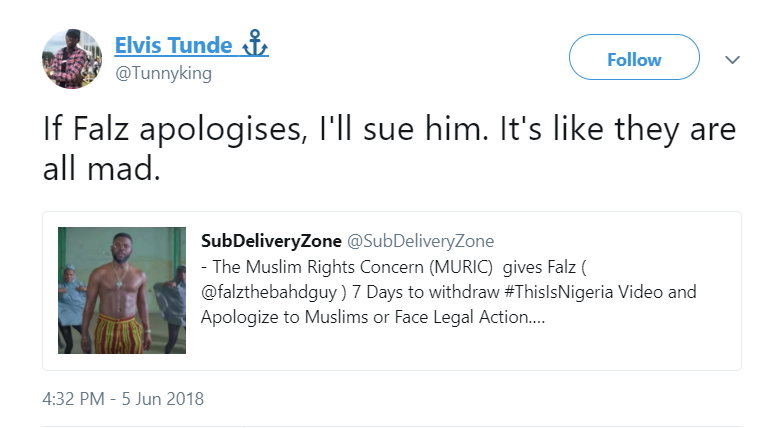Open the Elvis Tunde display name link
The height and width of the screenshot is (428, 784).
pyautogui.click(x=174, y=45)
